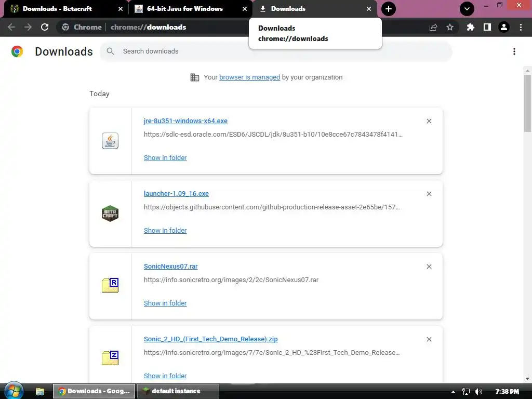Show jre-8u351 installer in folder
This screenshot has width=532, height=399.
coord(165,158)
